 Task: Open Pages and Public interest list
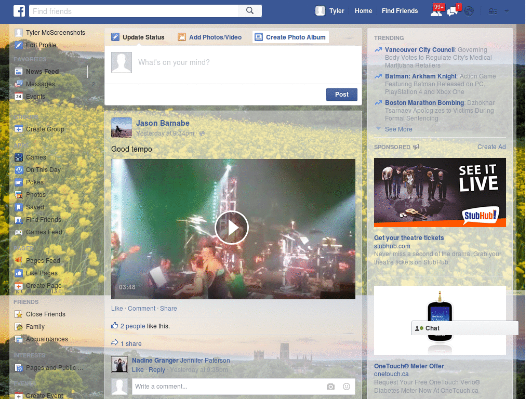pos(49,368)
